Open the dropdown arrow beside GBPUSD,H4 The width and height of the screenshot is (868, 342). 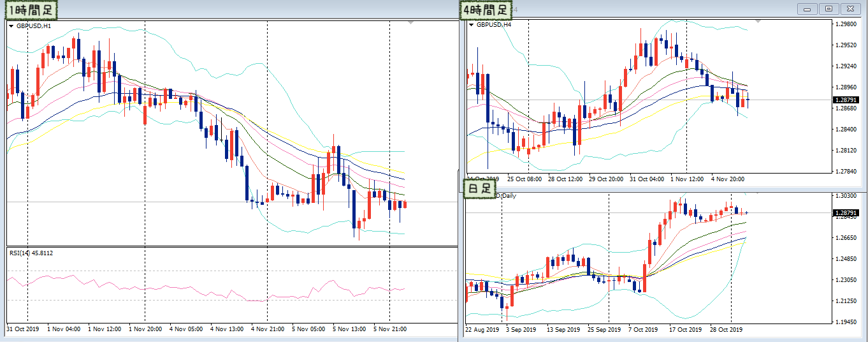tap(471, 25)
